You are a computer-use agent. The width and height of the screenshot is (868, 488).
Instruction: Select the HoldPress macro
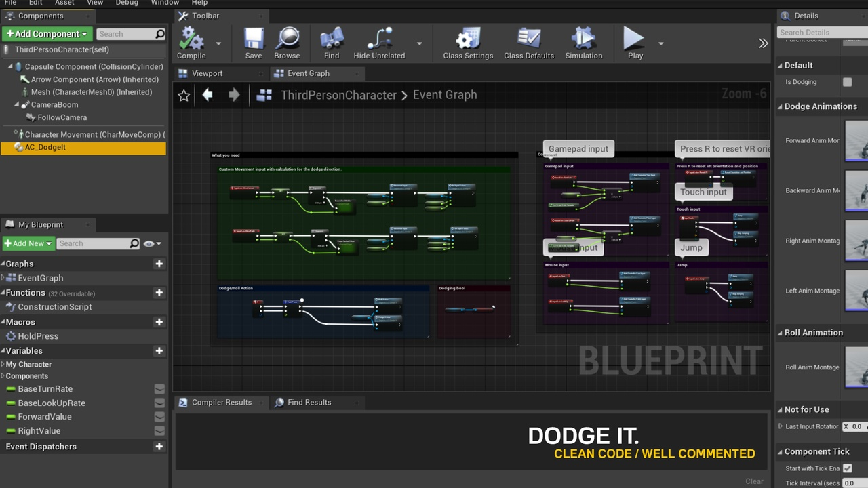pyautogui.click(x=38, y=336)
